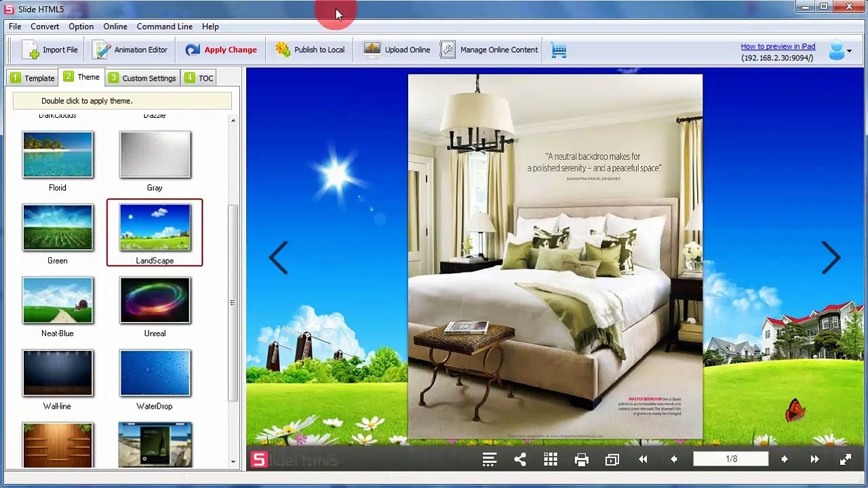Go to next page with right arrow
The width and height of the screenshot is (868, 488).
pyautogui.click(x=831, y=258)
